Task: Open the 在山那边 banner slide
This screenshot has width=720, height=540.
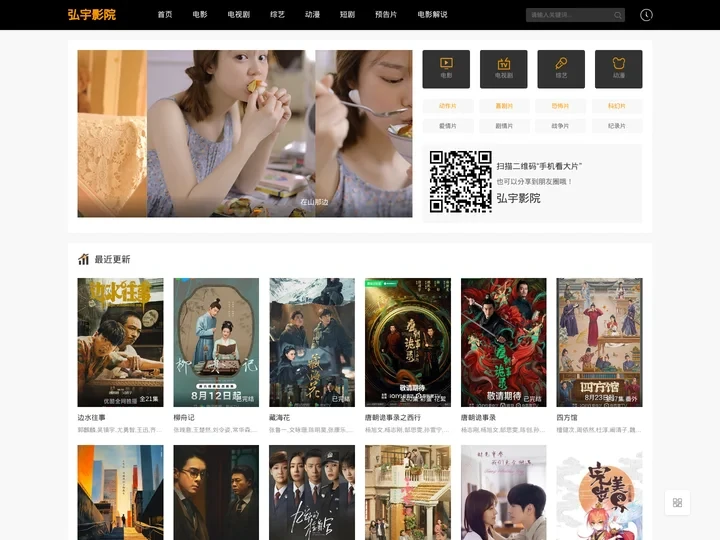Action: [x=245, y=133]
